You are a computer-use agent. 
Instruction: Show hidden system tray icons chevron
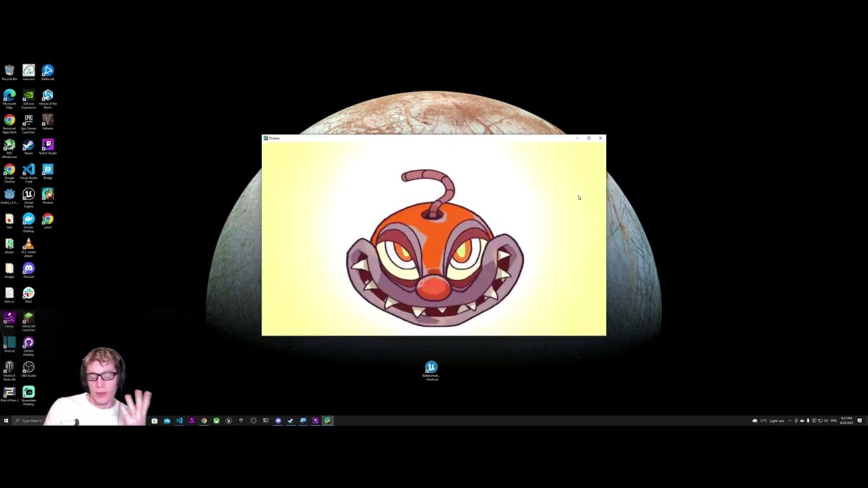coord(790,421)
